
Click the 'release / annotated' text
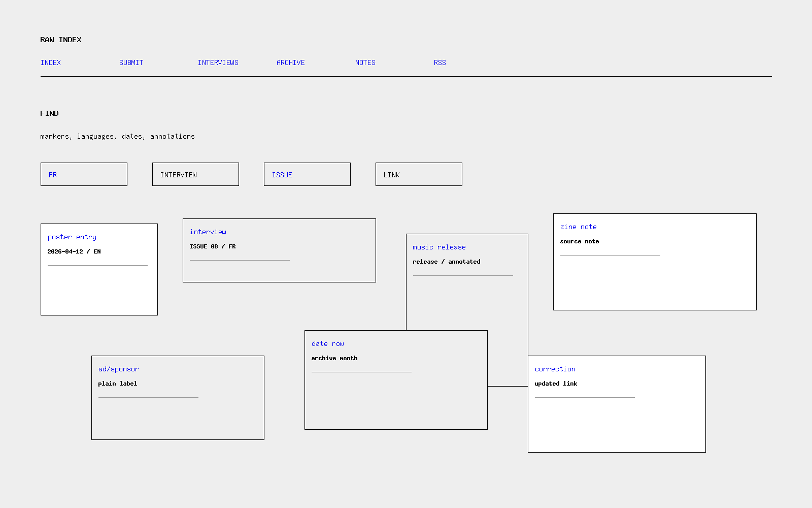click(447, 262)
